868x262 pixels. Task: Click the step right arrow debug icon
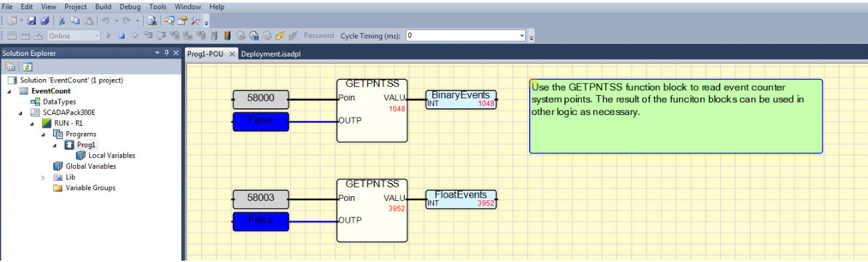[135, 36]
